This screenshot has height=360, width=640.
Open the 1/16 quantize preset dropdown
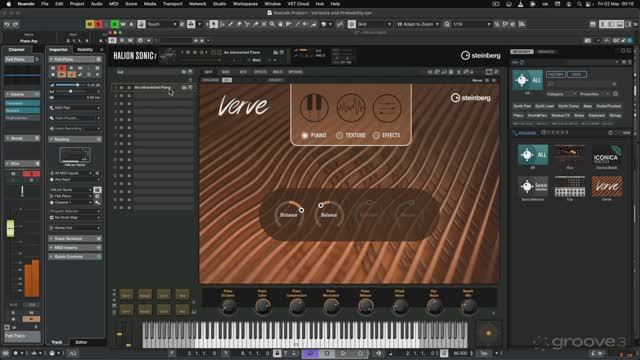point(471,24)
